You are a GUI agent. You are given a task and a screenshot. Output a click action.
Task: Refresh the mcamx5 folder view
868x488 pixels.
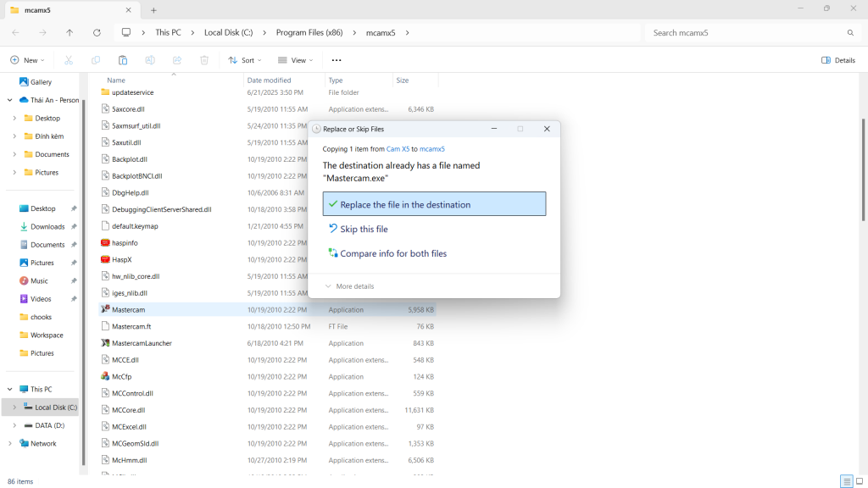pos(97,33)
